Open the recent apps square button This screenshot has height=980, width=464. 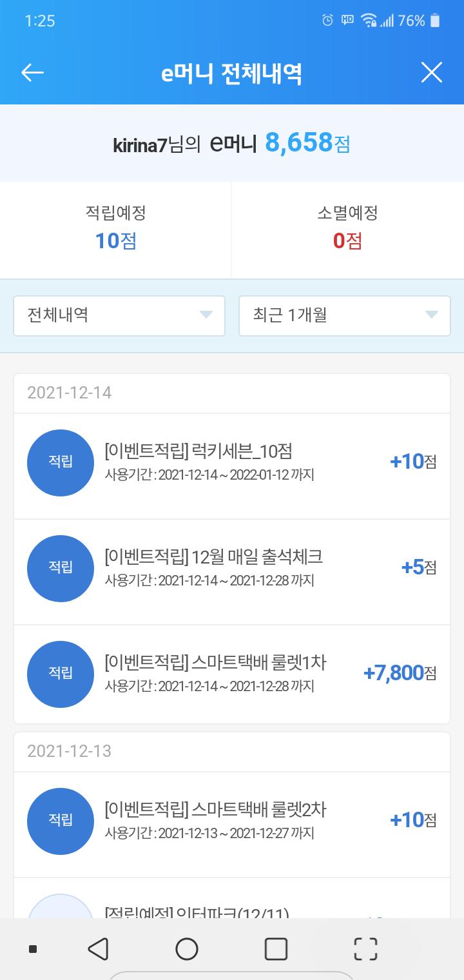[276, 948]
